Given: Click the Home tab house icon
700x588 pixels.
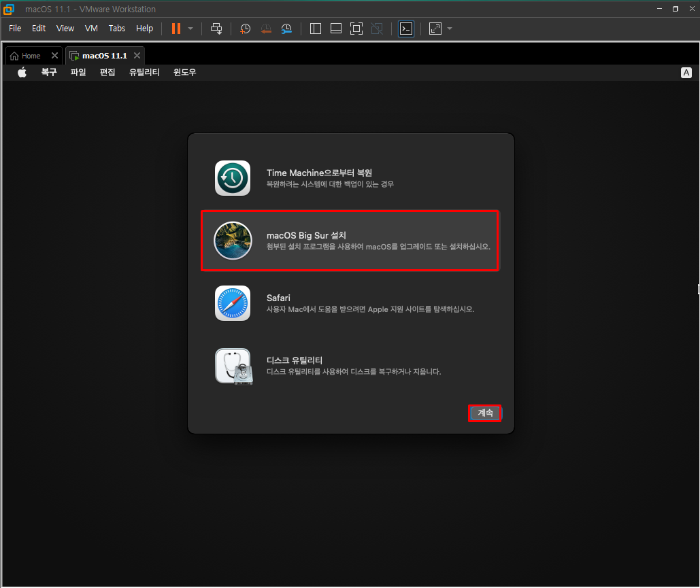Looking at the screenshot, I should [14, 56].
